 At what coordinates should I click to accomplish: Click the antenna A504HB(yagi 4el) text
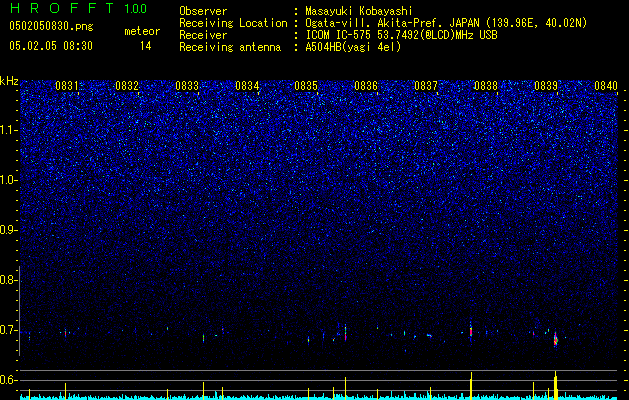(x=353, y=47)
